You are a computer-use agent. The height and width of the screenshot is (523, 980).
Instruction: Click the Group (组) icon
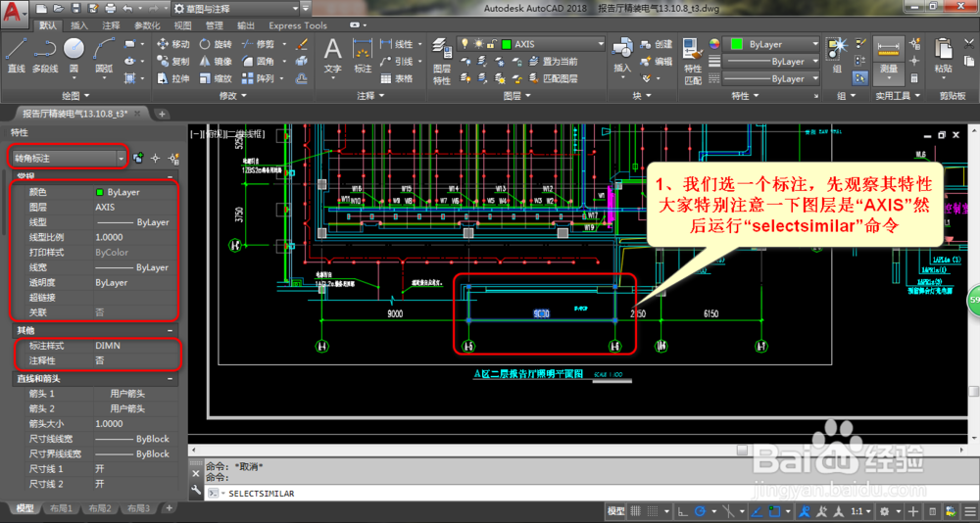point(837,55)
